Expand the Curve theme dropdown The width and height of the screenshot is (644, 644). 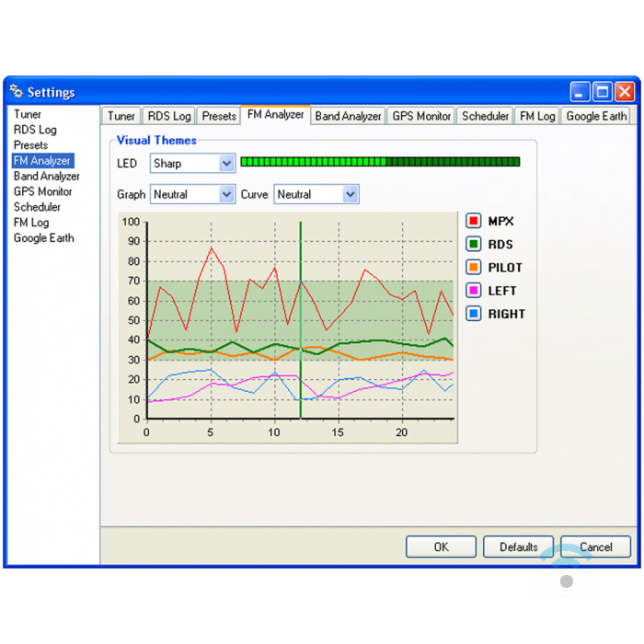click(350, 194)
